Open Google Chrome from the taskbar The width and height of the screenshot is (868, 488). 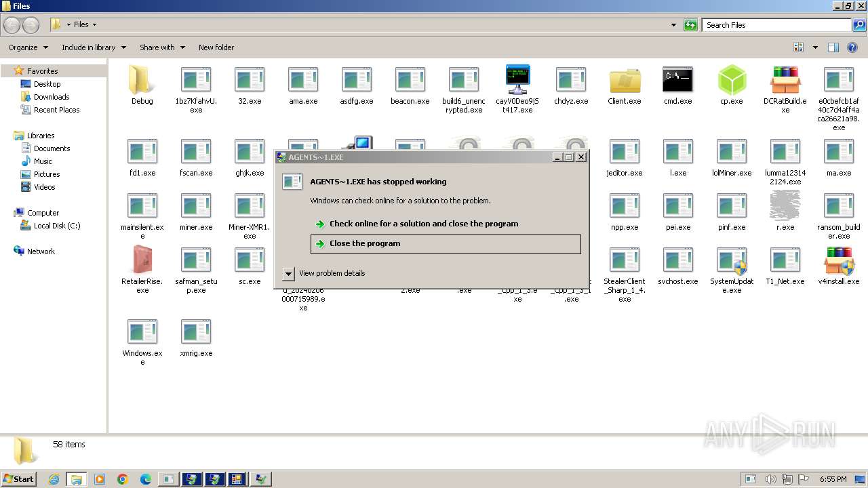coord(123,479)
